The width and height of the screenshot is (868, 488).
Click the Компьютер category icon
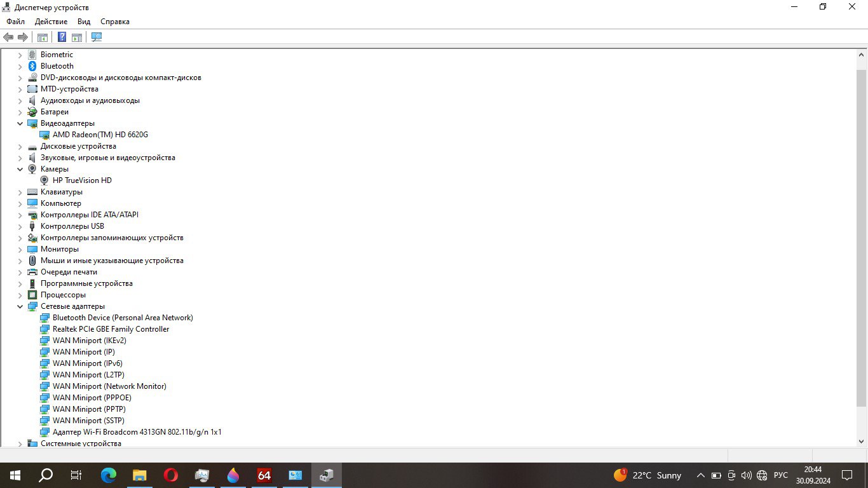[x=32, y=203]
